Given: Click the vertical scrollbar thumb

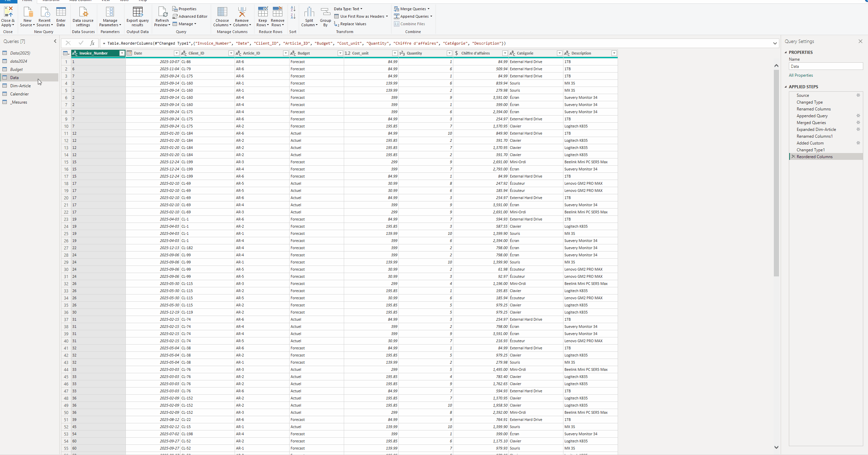Looking at the screenshot, I should [x=776, y=173].
